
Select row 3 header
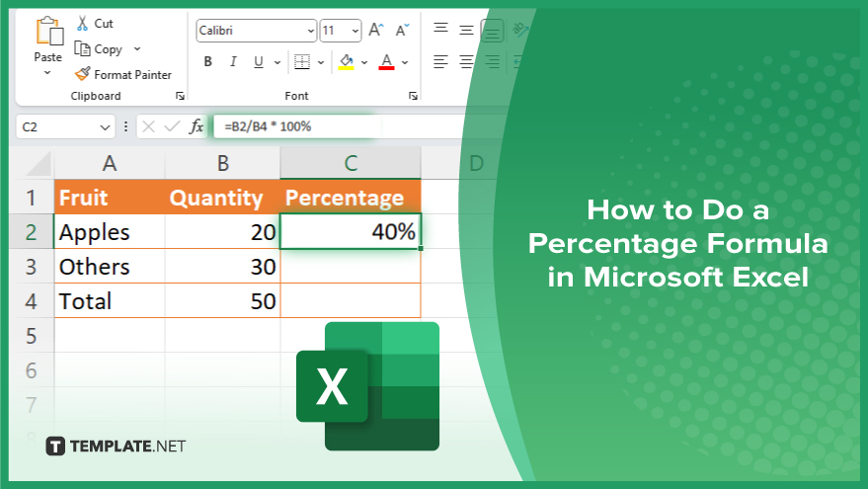click(x=31, y=267)
